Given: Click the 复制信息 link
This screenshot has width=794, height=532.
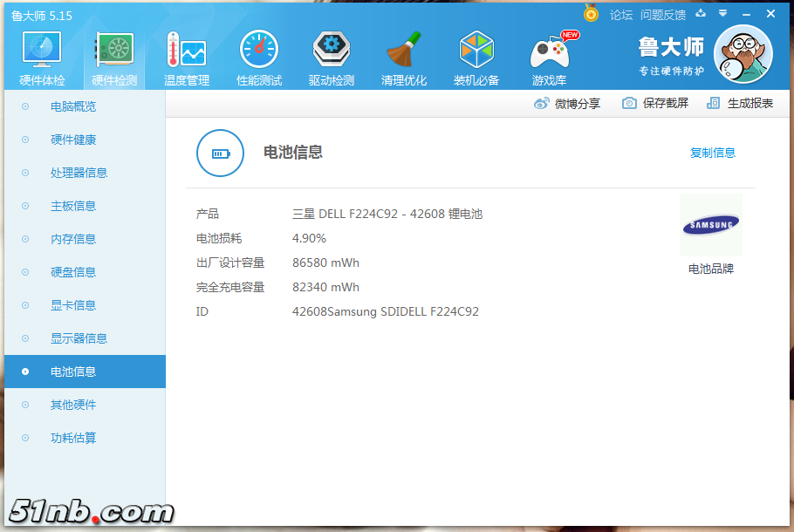Looking at the screenshot, I should point(712,153).
